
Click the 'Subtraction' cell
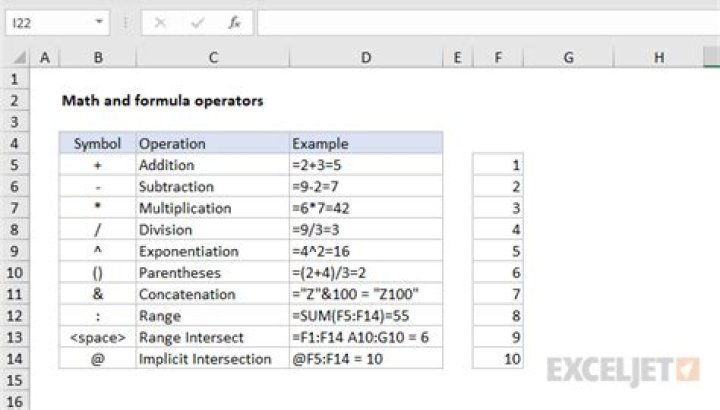pyautogui.click(x=213, y=186)
